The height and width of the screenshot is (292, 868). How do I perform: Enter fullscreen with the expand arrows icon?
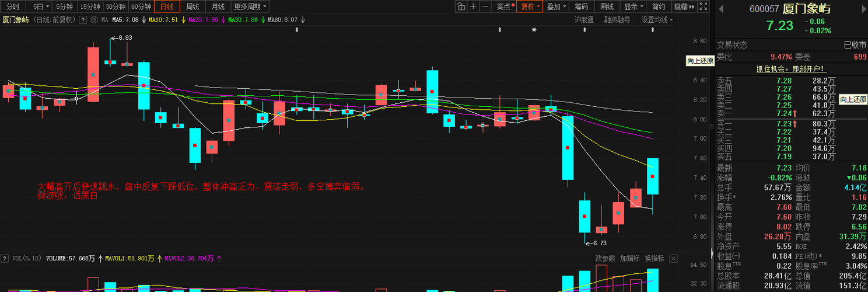tap(703, 6)
